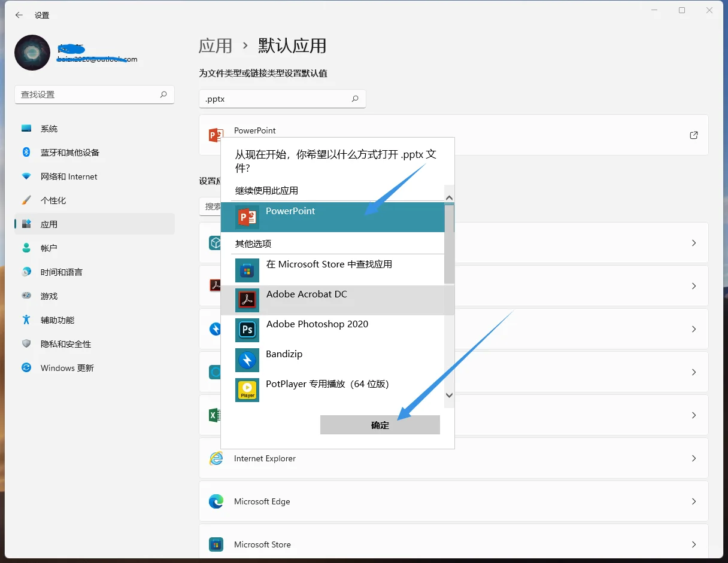Expand the Microsoft Edge row chevron
The height and width of the screenshot is (563, 728).
693,501
